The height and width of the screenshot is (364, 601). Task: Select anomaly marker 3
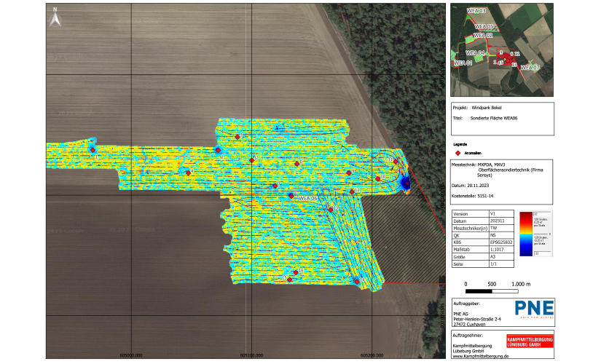pyautogui.click(x=237, y=137)
